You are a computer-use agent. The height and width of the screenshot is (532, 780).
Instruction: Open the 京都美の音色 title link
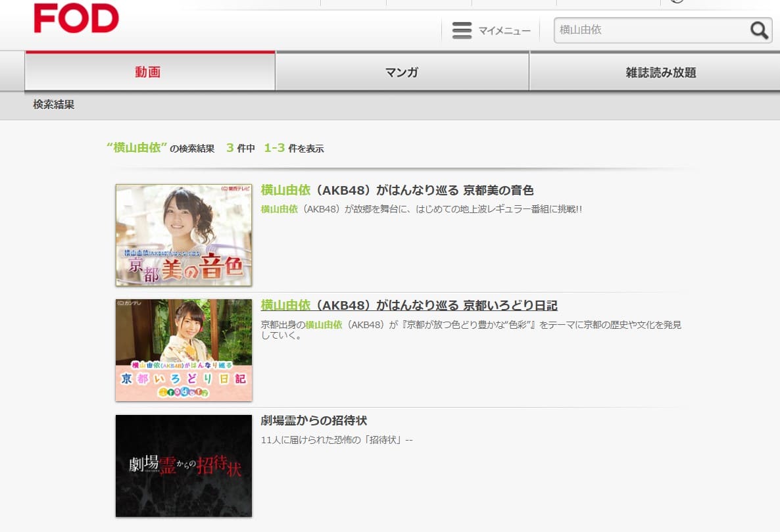(x=397, y=191)
